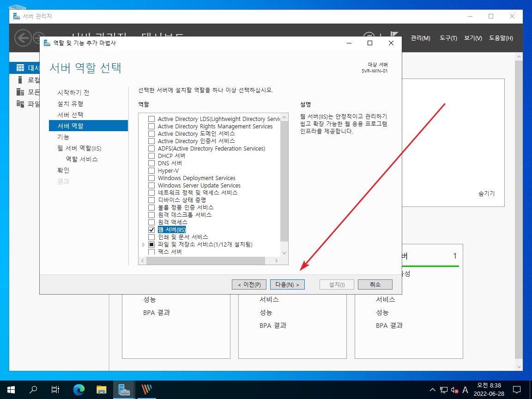Expand 파일 및 저장소 서비스 tree node
The image size is (532, 399).
[144, 245]
